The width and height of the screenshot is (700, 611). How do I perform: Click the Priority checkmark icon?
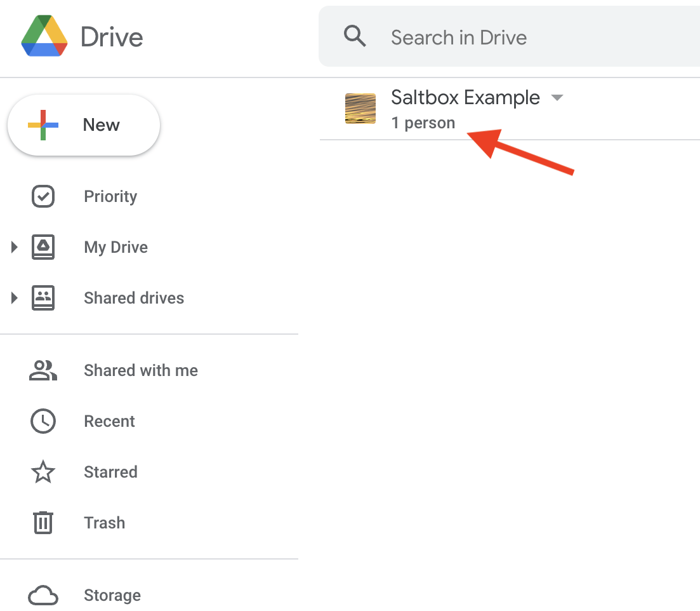[x=43, y=196]
